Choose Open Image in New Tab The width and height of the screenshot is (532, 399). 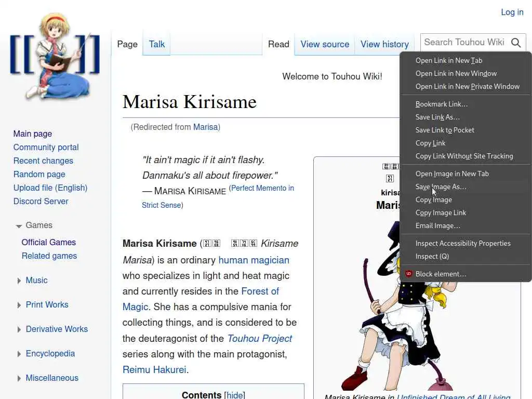pyautogui.click(x=465, y=174)
